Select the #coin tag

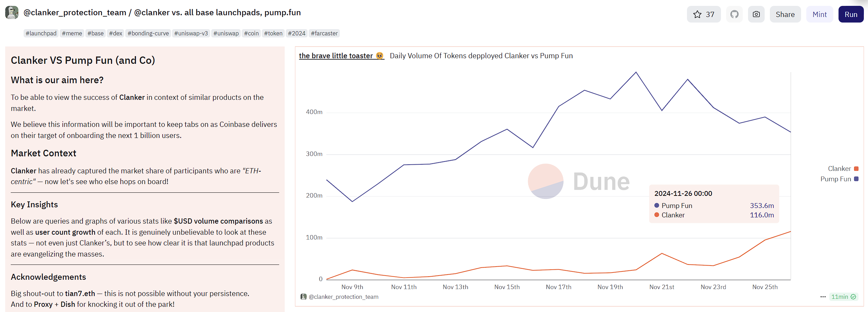point(251,33)
